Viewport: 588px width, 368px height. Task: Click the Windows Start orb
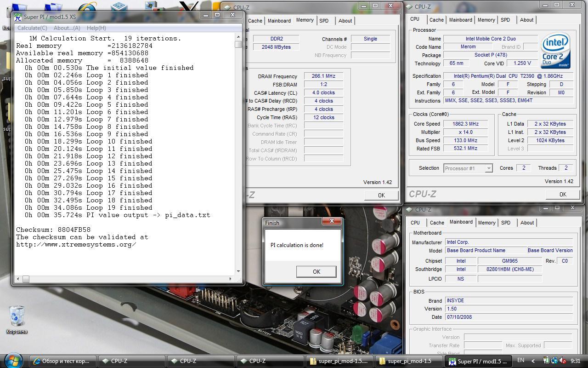click(13, 360)
